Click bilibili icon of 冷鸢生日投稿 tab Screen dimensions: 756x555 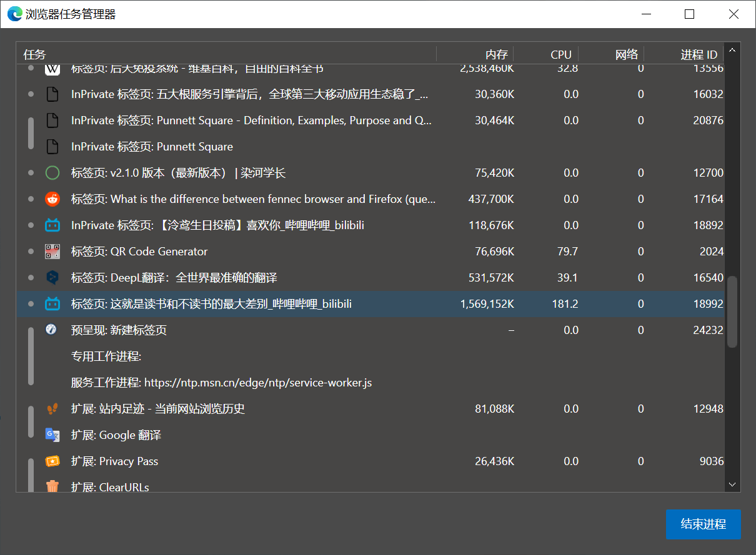tap(52, 225)
